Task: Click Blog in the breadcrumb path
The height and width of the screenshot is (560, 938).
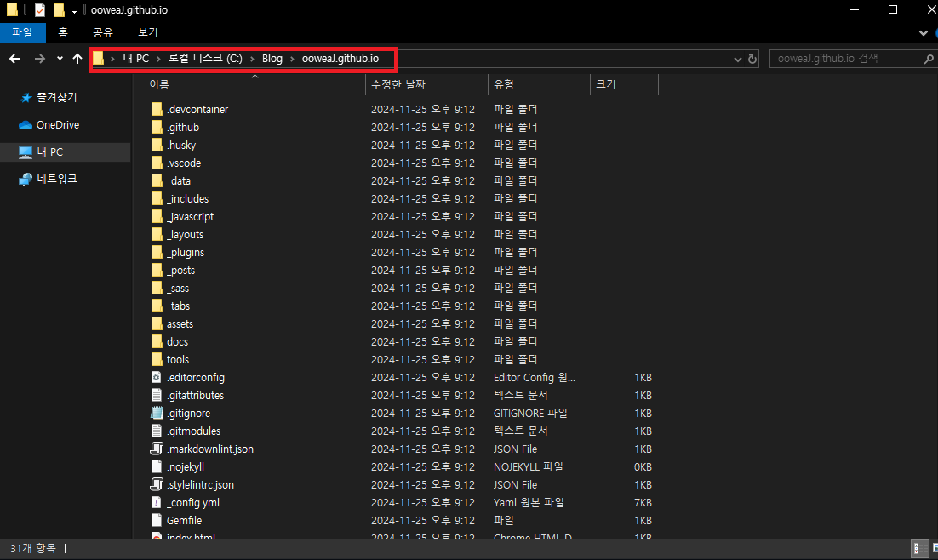Action: click(x=272, y=59)
